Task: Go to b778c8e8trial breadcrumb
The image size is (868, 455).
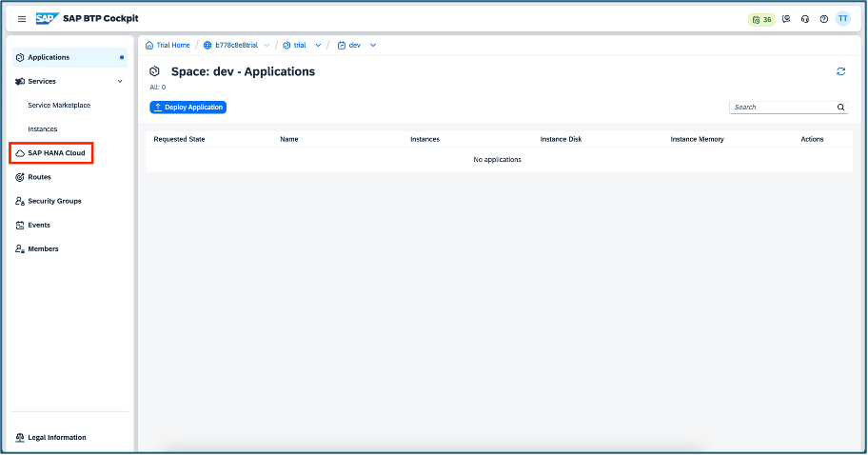Action: 236,46
